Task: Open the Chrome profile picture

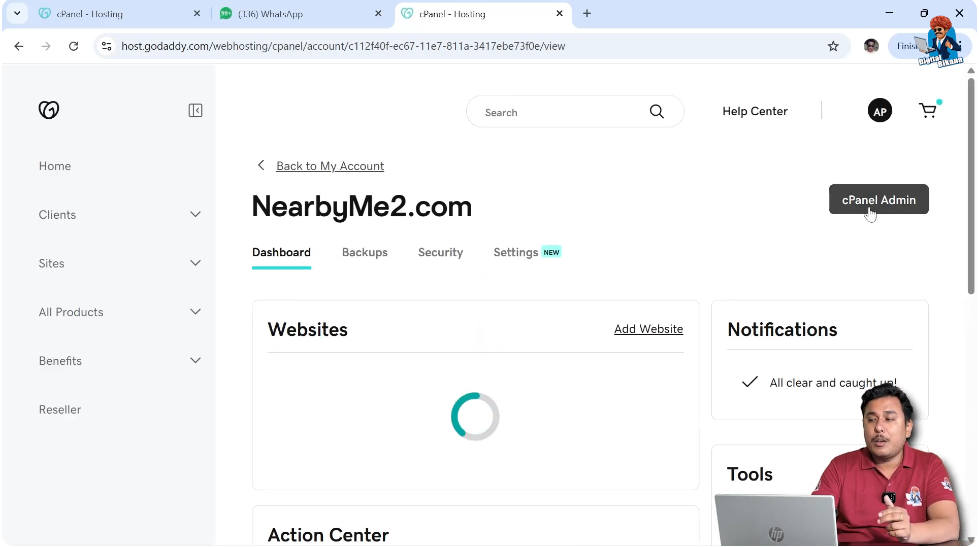Action: click(x=871, y=46)
